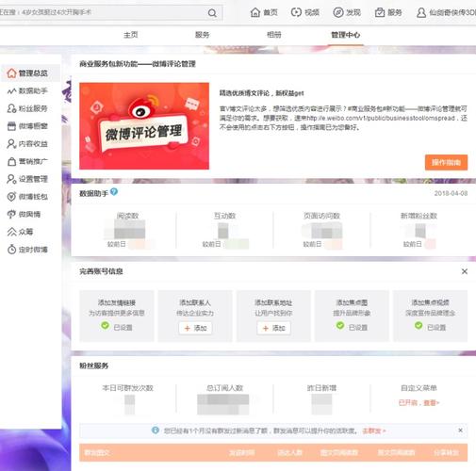The image size is (476, 471).
Task: Click 添加 button under 添加联系地址
Action: [273, 328]
